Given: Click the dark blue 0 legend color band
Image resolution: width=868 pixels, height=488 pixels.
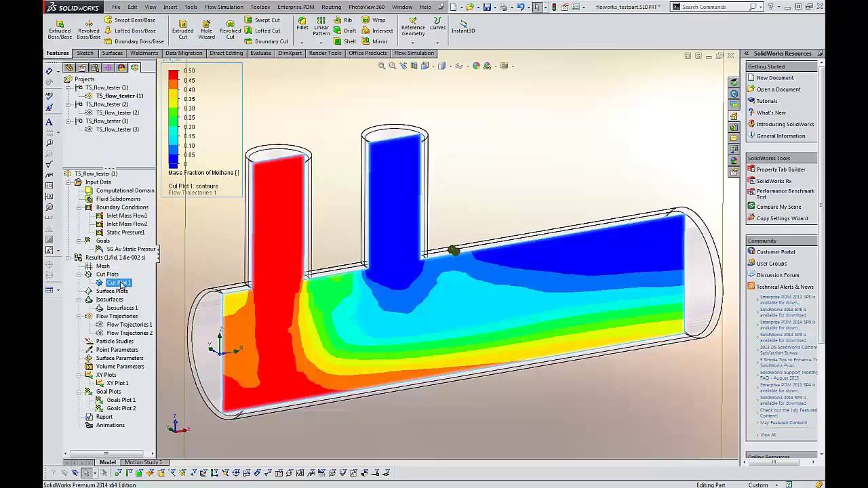Looking at the screenshot, I should click(174, 163).
